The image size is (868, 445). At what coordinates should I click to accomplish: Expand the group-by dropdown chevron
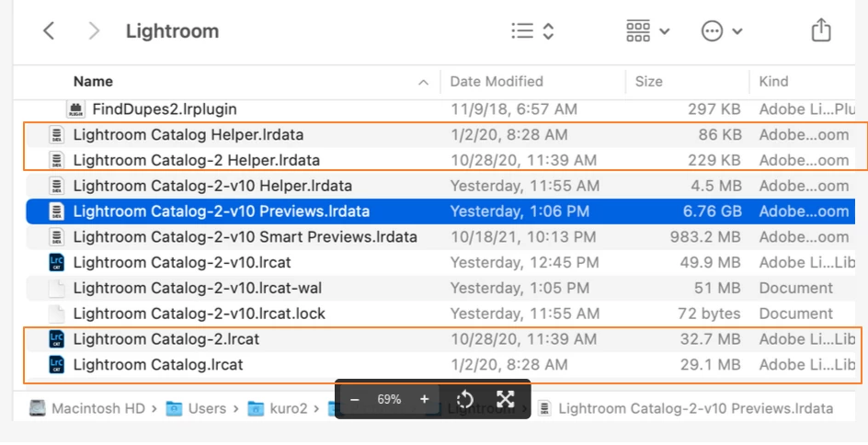[x=664, y=31]
